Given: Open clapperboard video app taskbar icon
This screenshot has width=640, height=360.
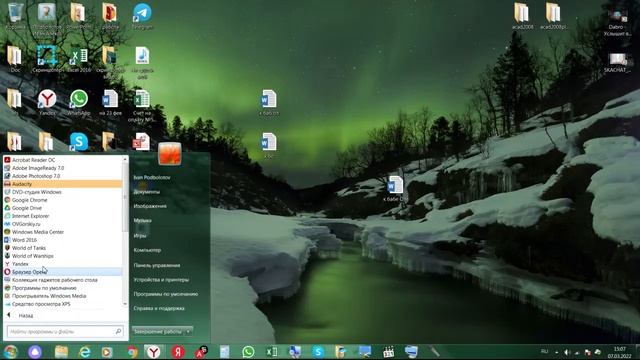Looking at the screenshot, I should pos(388,352).
